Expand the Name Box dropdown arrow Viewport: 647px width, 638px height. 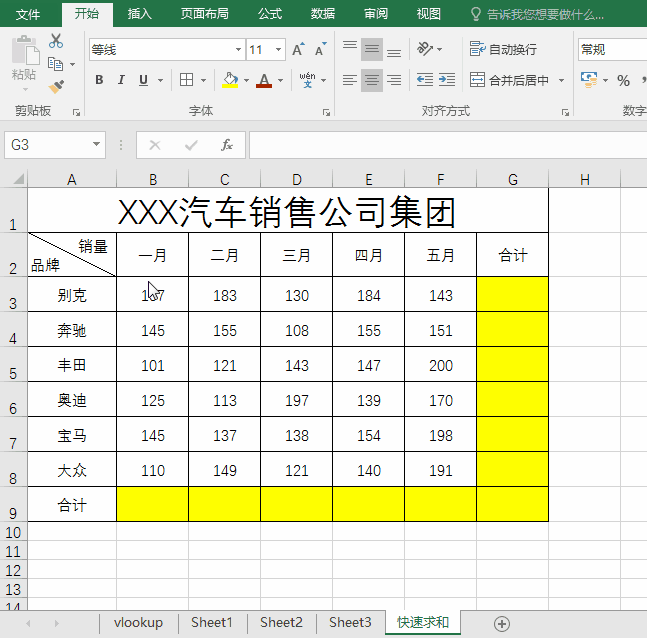point(96,144)
